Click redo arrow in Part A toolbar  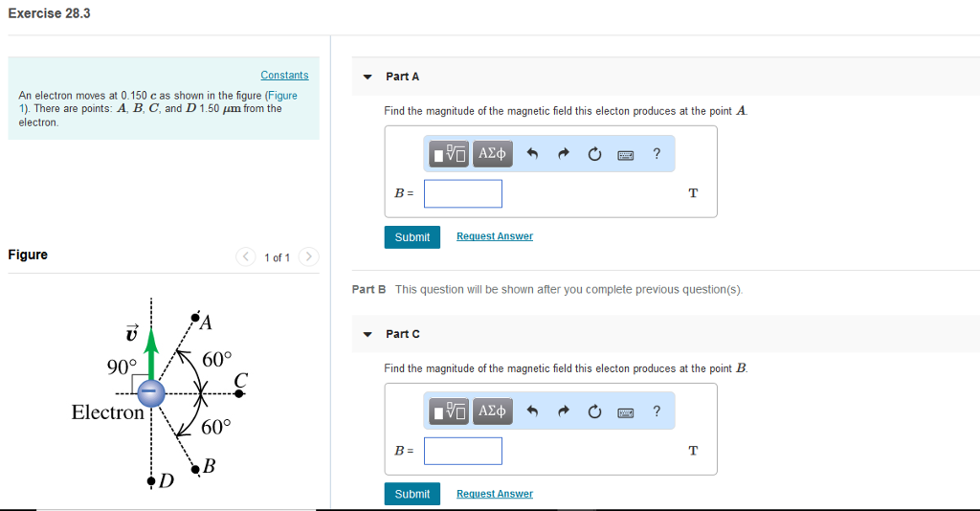tap(564, 154)
